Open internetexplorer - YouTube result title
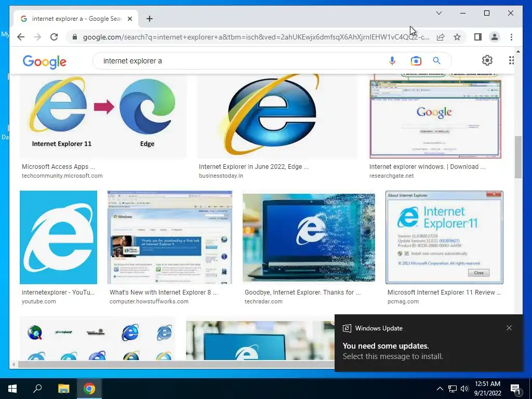Image resolution: width=532 pixels, height=399 pixels. pos(58,292)
